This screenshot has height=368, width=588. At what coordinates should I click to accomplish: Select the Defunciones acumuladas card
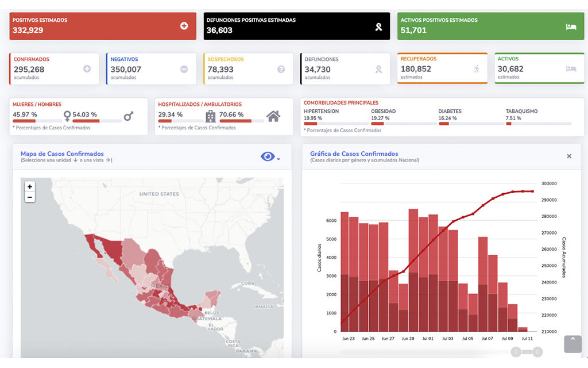click(x=345, y=69)
